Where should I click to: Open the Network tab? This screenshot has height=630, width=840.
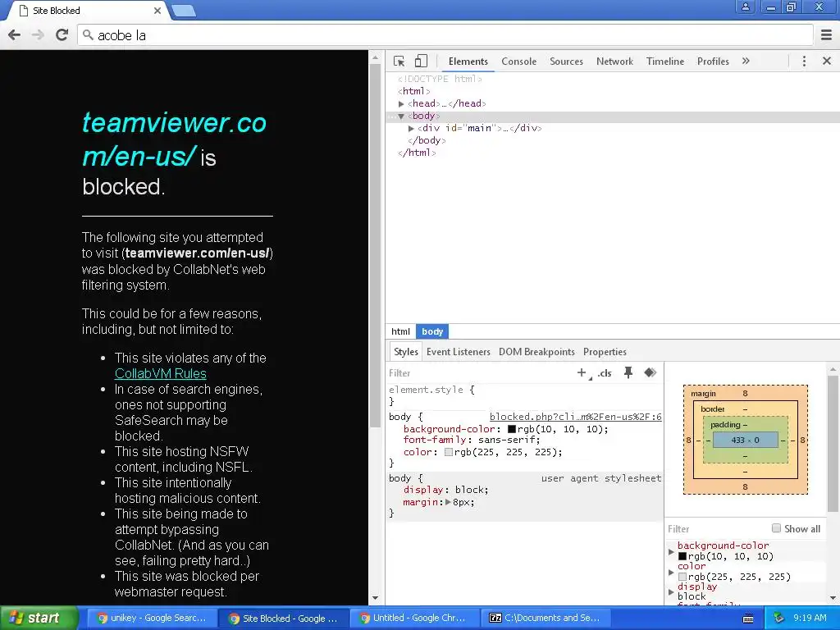coord(614,61)
